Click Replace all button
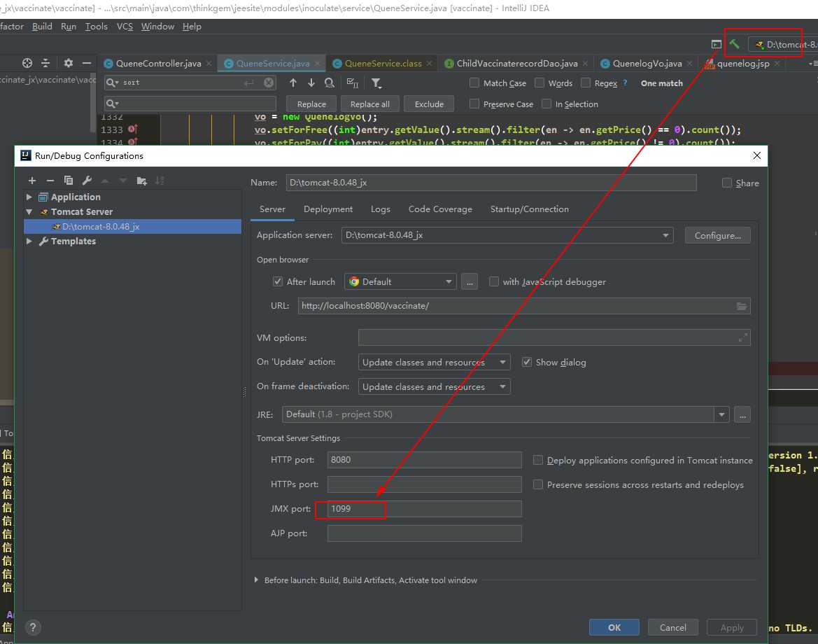818x644 pixels. (370, 104)
